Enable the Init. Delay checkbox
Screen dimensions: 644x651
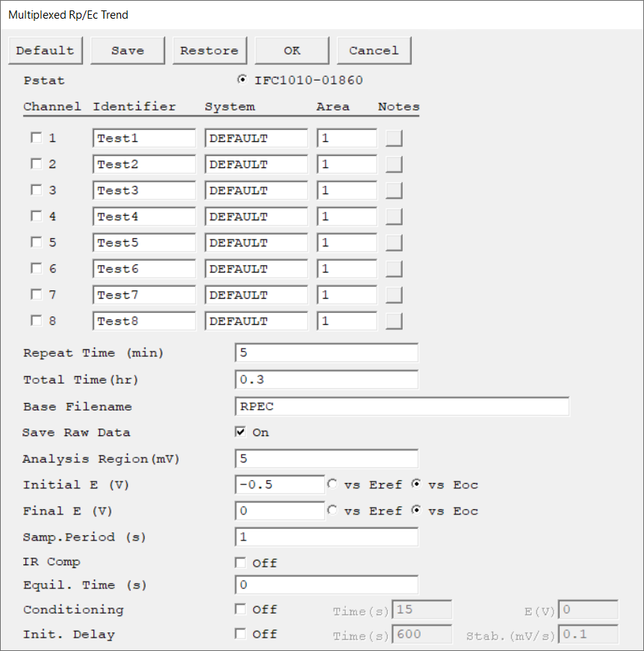pos(240,634)
